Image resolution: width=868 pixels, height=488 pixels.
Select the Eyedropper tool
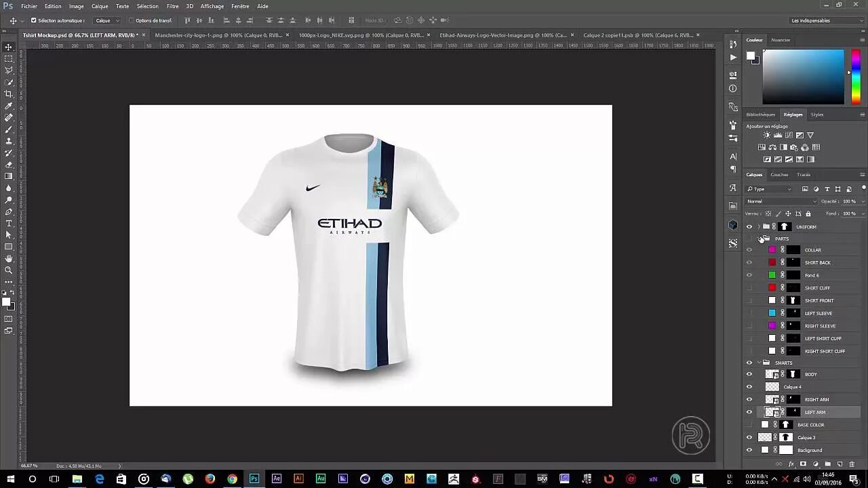[9, 106]
